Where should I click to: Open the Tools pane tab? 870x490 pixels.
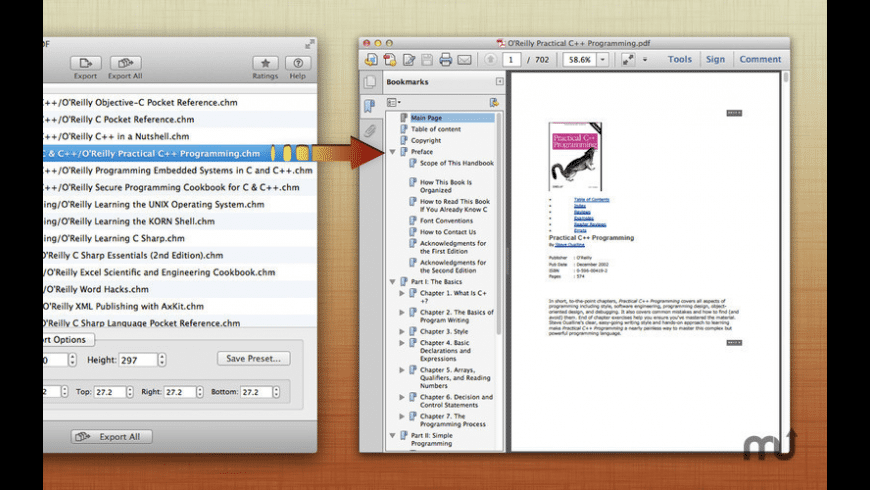pos(680,59)
